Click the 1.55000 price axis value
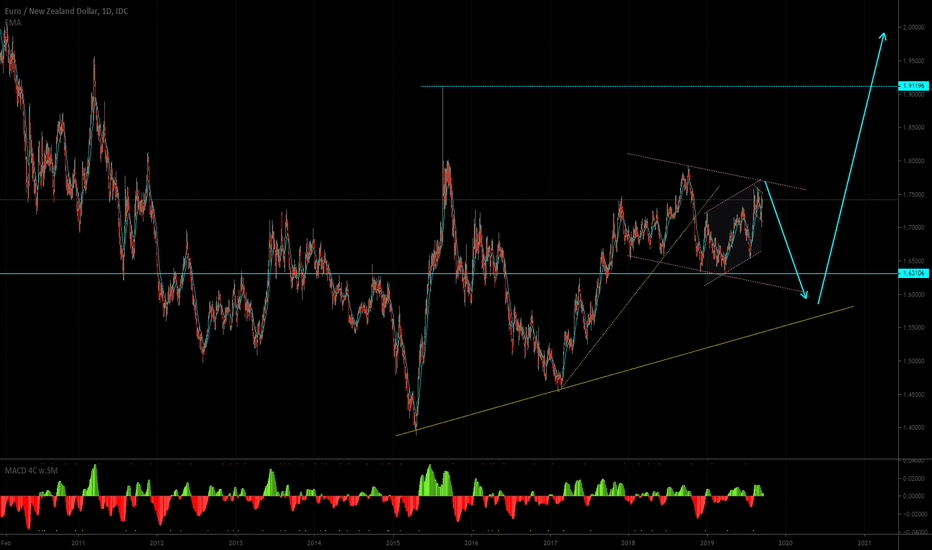932x550 pixels. 914,328
